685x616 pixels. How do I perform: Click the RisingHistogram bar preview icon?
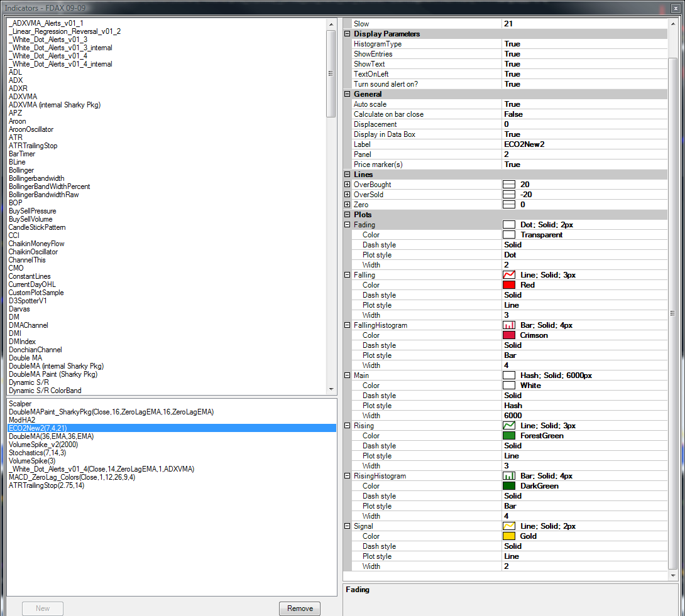508,476
